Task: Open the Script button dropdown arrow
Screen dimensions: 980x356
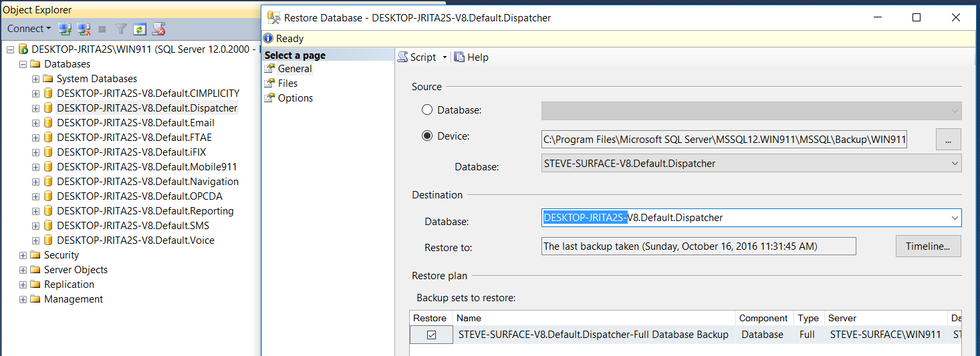Action: (x=445, y=57)
